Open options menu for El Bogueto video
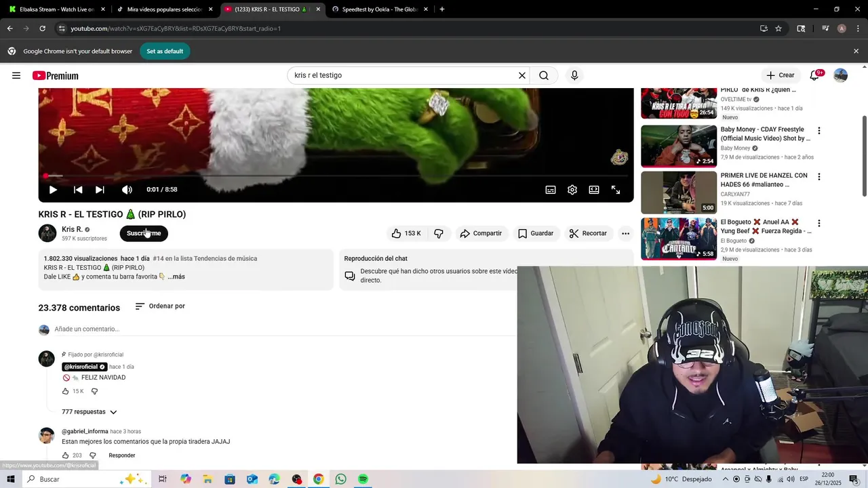 click(x=818, y=223)
